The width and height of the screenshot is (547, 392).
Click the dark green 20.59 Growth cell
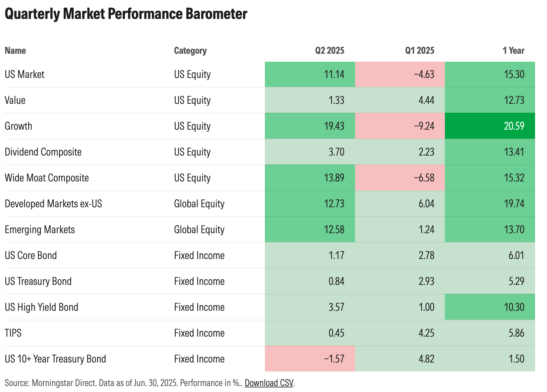[490, 126]
